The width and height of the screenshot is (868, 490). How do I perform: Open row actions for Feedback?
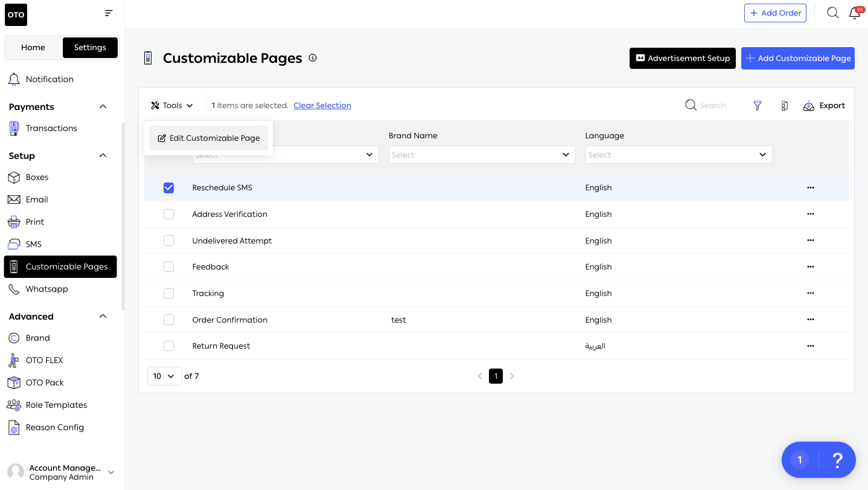click(x=811, y=267)
